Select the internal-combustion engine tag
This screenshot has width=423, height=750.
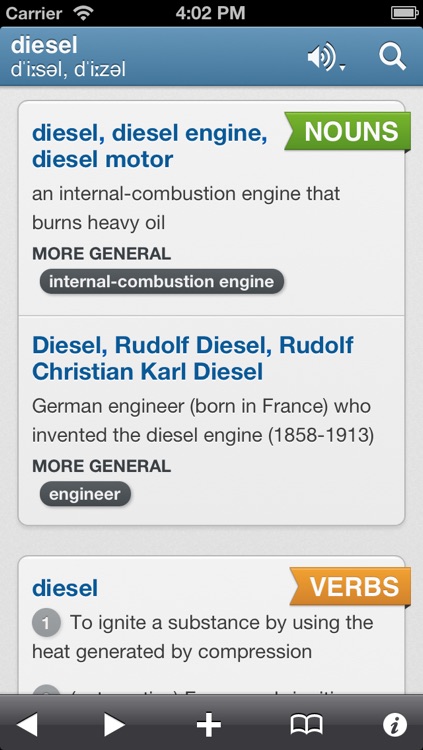pyautogui.click(x=162, y=281)
